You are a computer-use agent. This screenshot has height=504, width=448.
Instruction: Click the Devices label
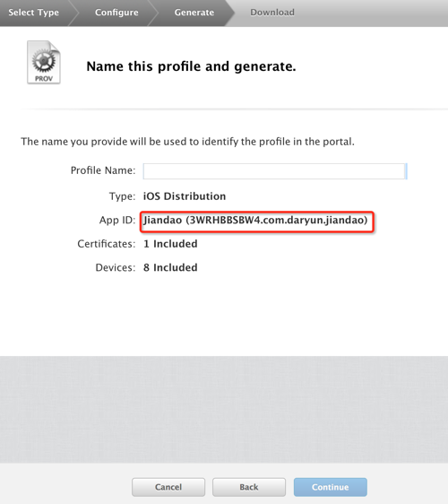[116, 267]
